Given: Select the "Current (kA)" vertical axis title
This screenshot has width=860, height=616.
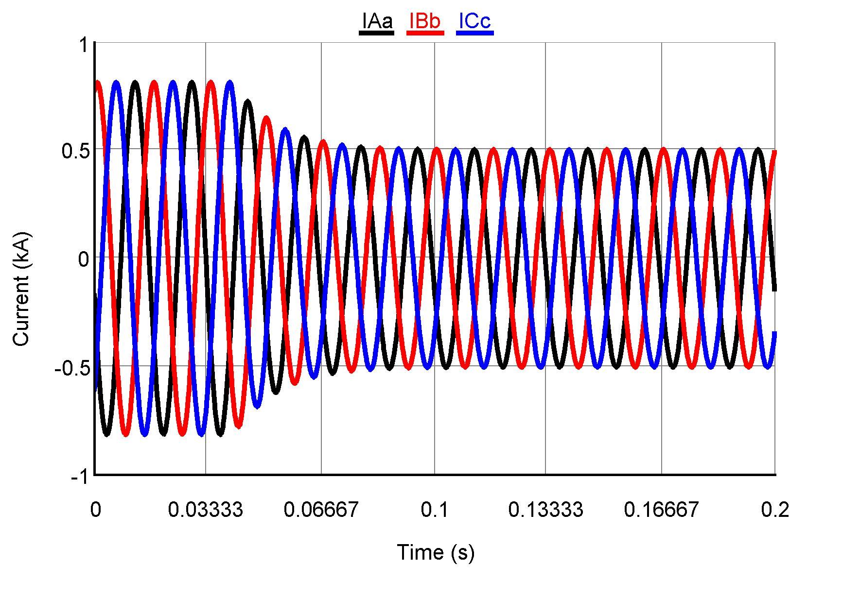Looking at the screenshot, I should click(x=21, y=290).
